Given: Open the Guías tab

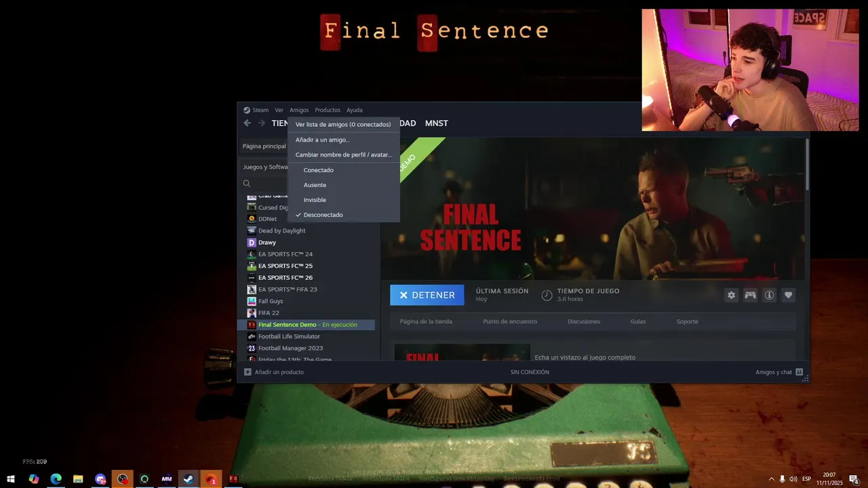Looking at the screenshot, I should tap(638, 321).
